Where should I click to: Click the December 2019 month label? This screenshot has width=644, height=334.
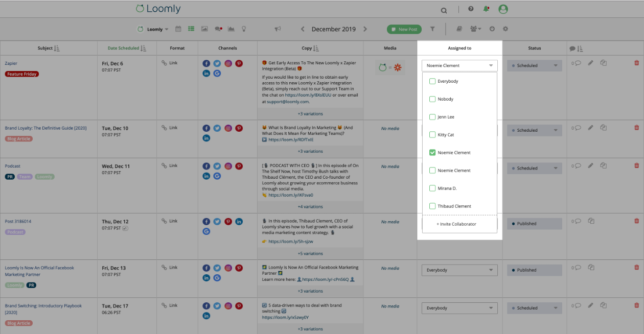334,29
